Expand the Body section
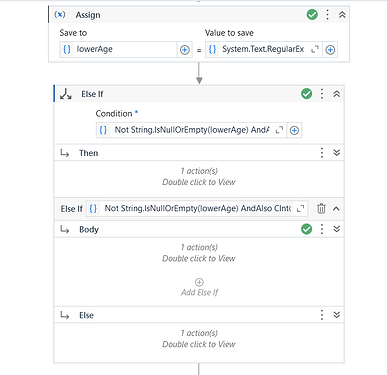387x375 pixels. pyautogui.click(x=337, y=229)
